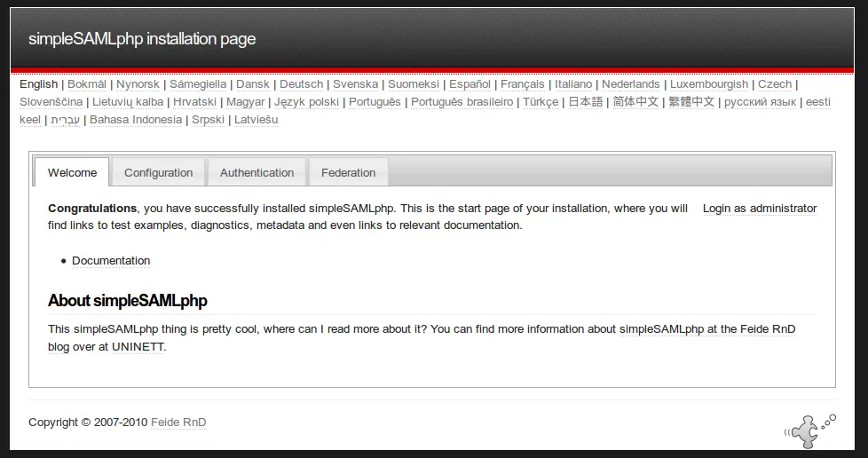The height and width of the screenshot is (458, 868).
Task: Click the simpleSAMLphp installation page title
Action: 142,39
